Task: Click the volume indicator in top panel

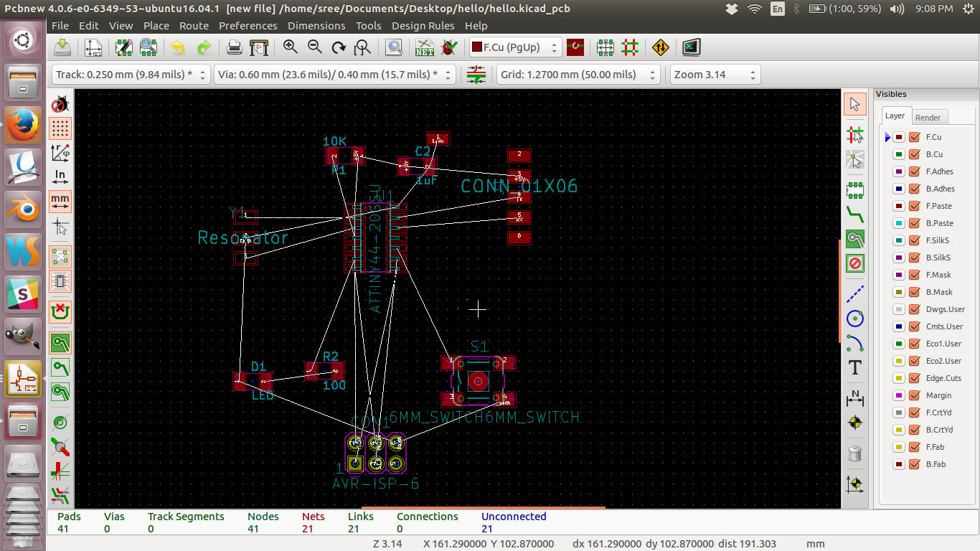Action: coord(897,9)
